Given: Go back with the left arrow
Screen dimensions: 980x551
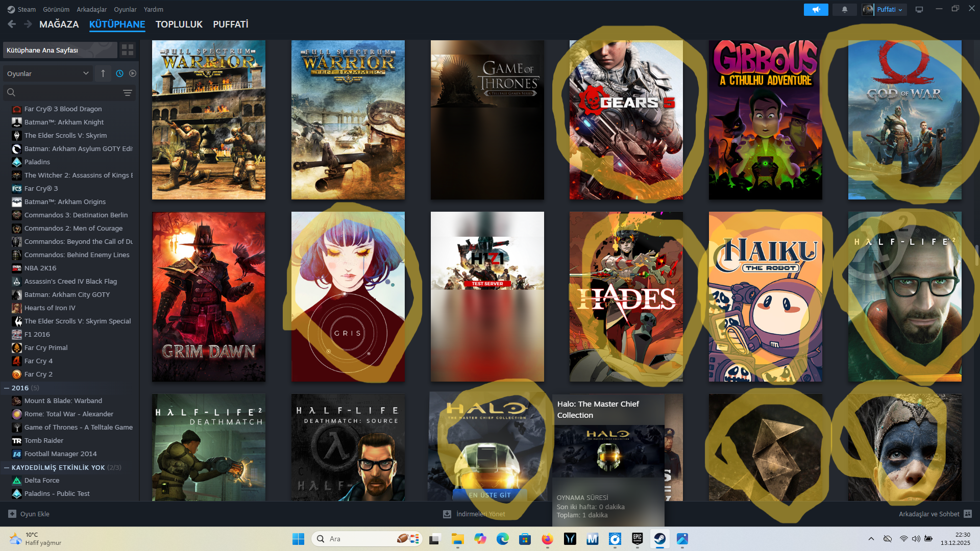Looking at the screenshot, I should point(12,24).
